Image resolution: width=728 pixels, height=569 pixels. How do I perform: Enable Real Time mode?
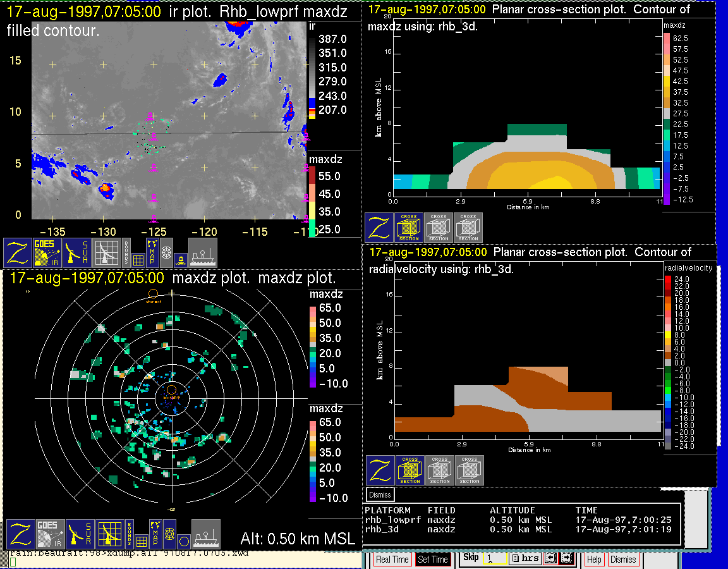point(392,560)
